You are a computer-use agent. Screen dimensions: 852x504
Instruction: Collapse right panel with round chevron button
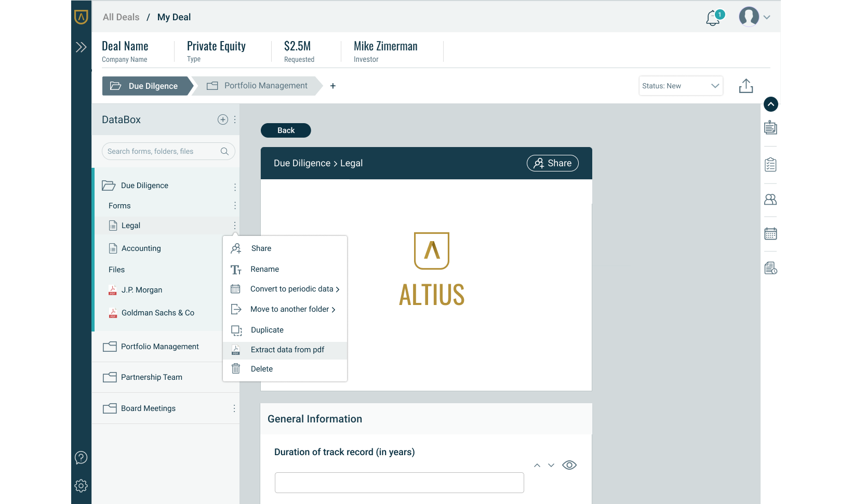[771, 104]
